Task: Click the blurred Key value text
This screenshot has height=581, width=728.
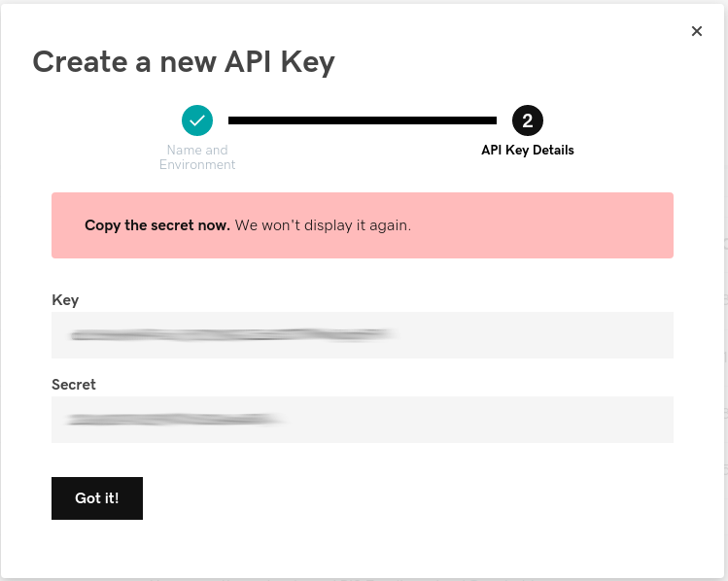Action: click(231, 335)
